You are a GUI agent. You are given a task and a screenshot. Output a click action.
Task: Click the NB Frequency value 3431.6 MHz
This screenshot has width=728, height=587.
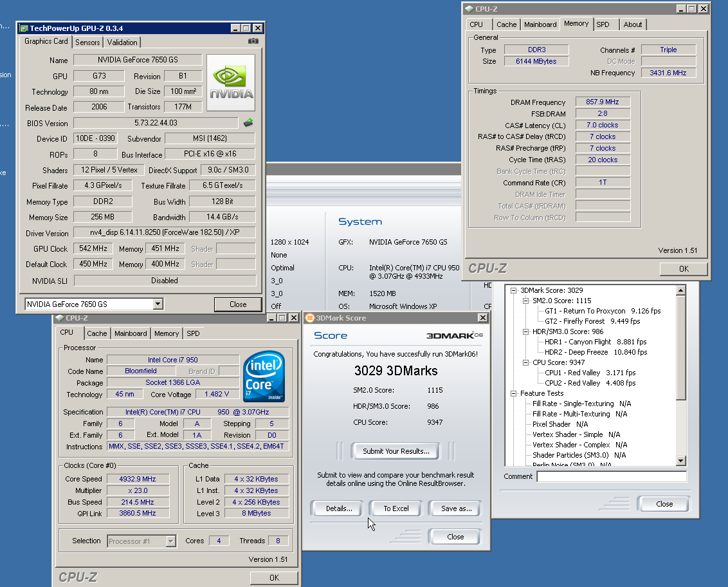[668, 73]
